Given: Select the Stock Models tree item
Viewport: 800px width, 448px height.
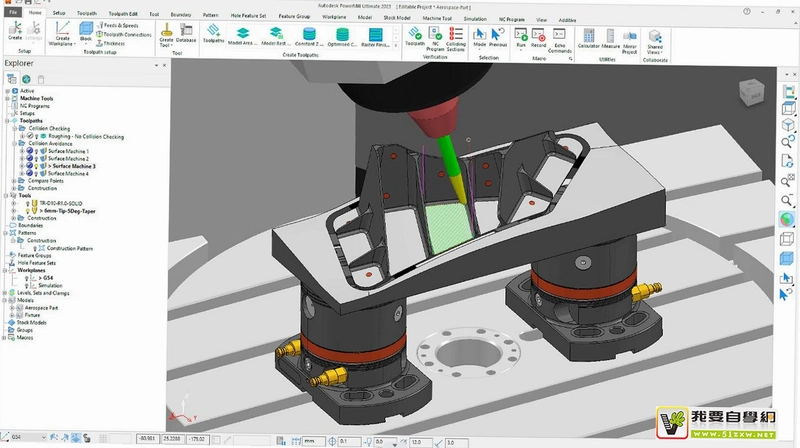Looking at the screenshot, I should click(32, 323).
